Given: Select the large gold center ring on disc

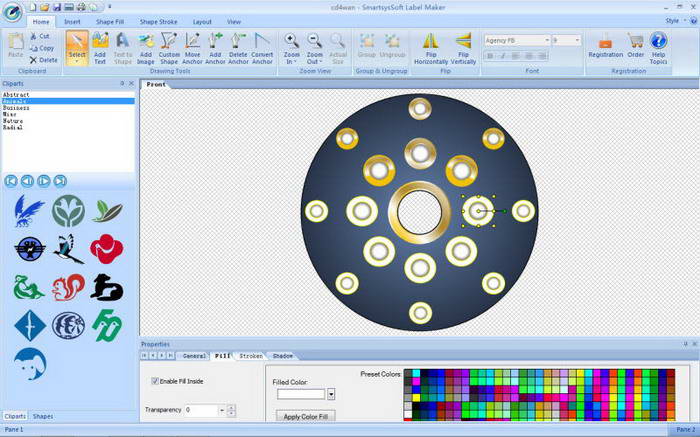Looking at the screenshot, I should (419, 212).
